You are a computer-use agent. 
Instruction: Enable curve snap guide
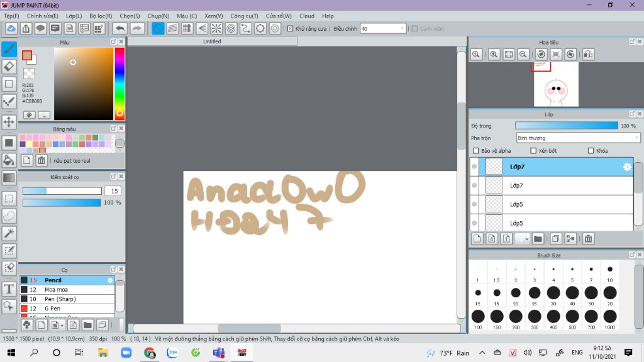[246, 29]
